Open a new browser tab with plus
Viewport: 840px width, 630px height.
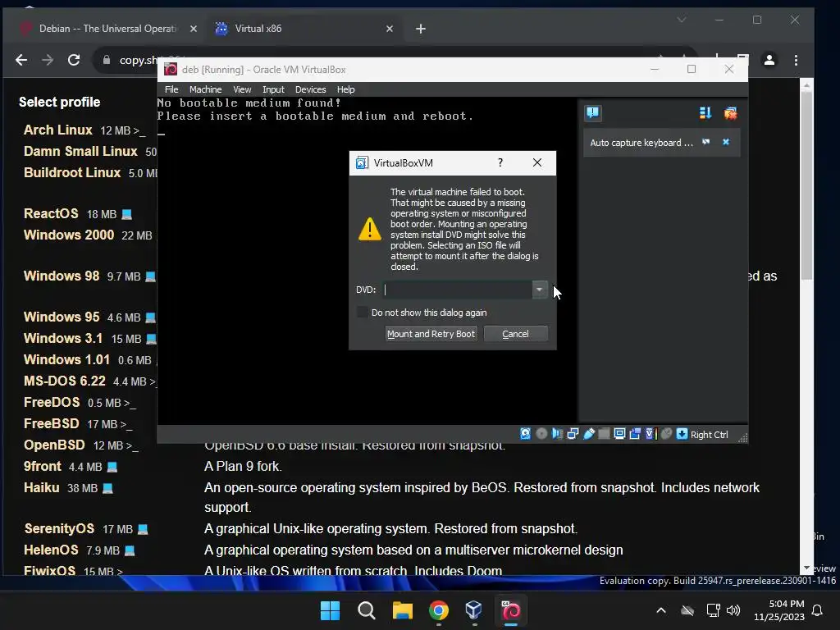(x=421, y=29)
